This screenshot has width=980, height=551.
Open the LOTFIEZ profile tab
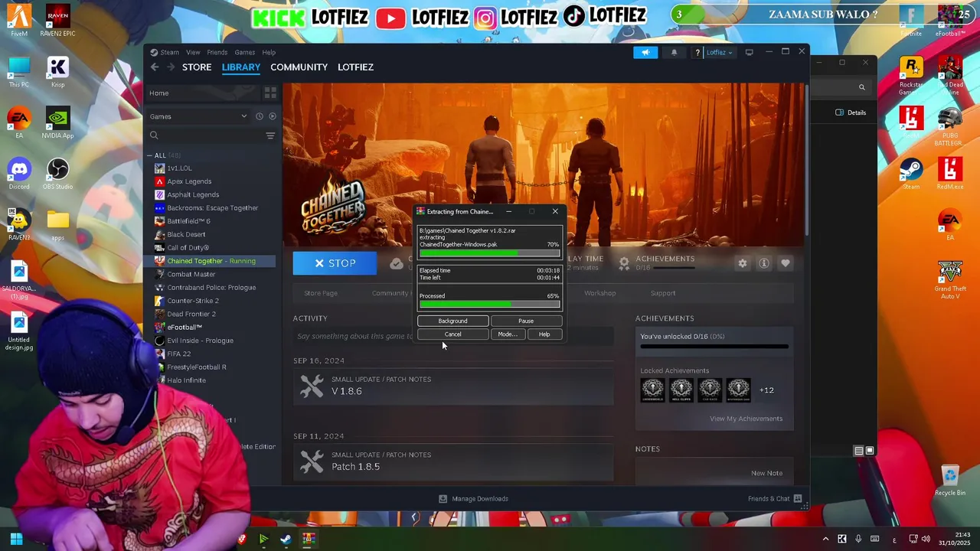point(356,67)
